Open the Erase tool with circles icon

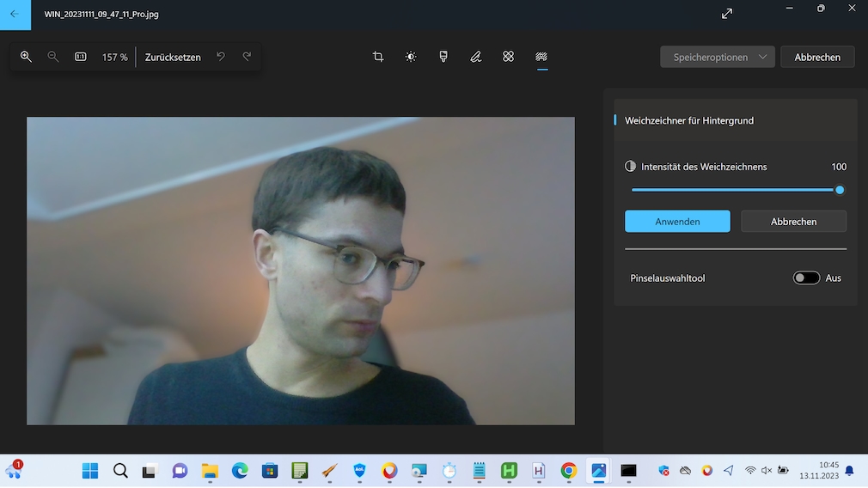(508, 57)
